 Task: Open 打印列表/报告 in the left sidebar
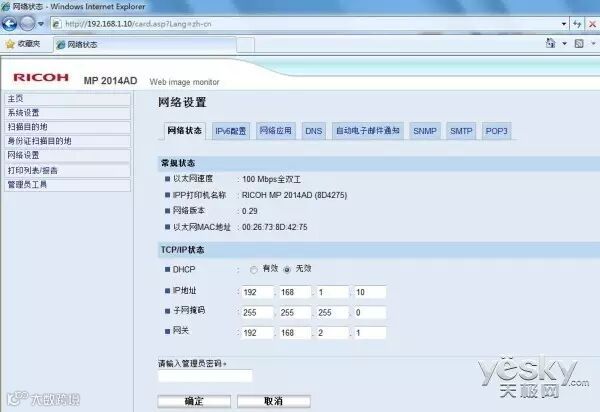coord(67,171)
